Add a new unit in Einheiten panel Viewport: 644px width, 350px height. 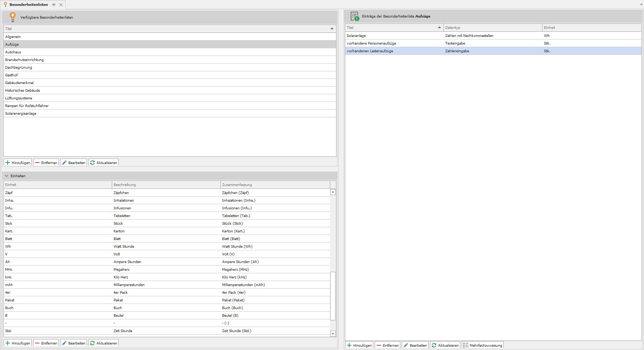pos(18,343)
